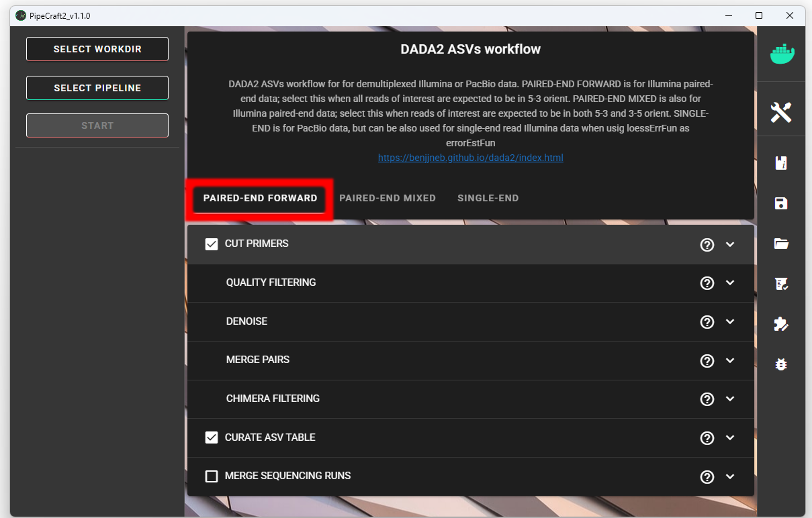The height and width of the screenshot is (518, 812).
Task: Switch to the PAIRED-END MIXED tab
Action: (388, 198)
